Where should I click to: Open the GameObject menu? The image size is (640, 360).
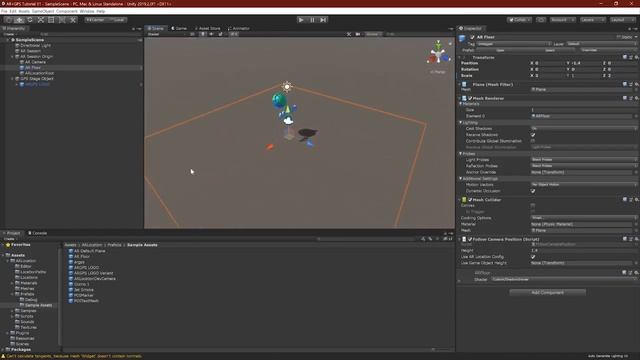coord(43,11)
